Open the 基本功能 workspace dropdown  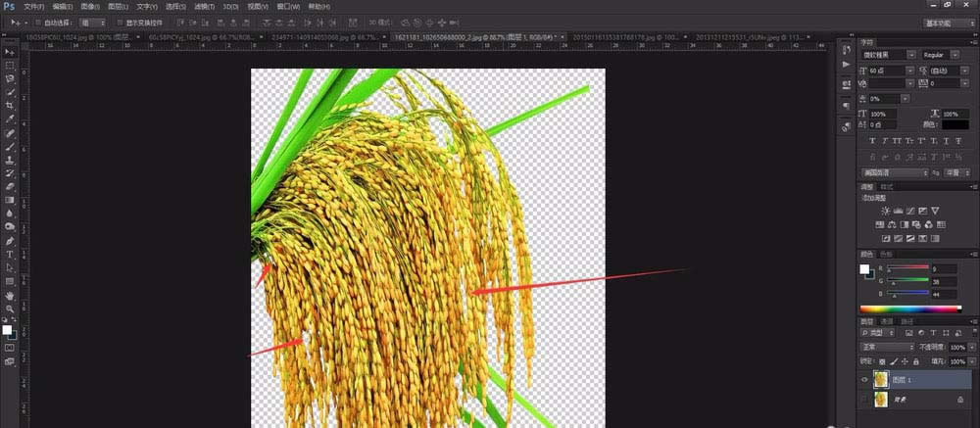(x=948, y=22)
